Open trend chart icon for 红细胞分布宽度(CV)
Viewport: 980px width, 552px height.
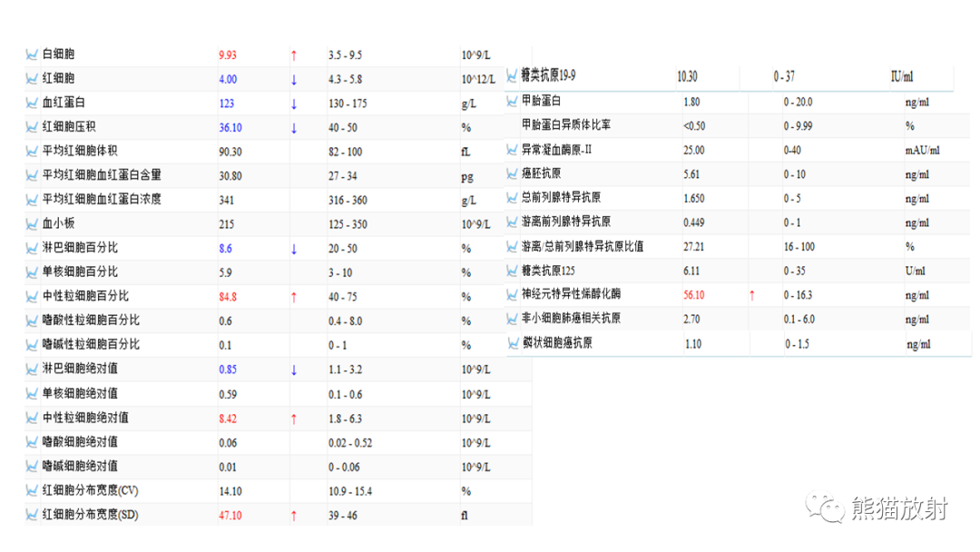(x=31, y=491)
